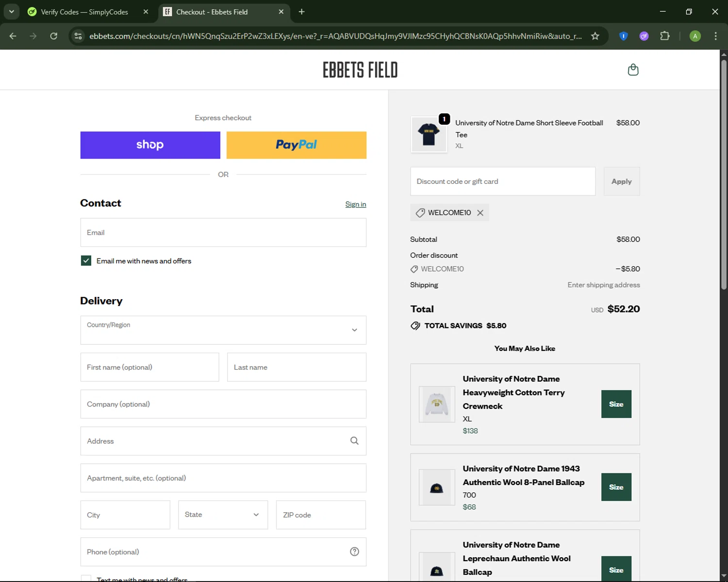Choose Size for Heavyweight Cotton Terry Crewneck
Viewport: 728px width, 582px height.
[616, 404]
